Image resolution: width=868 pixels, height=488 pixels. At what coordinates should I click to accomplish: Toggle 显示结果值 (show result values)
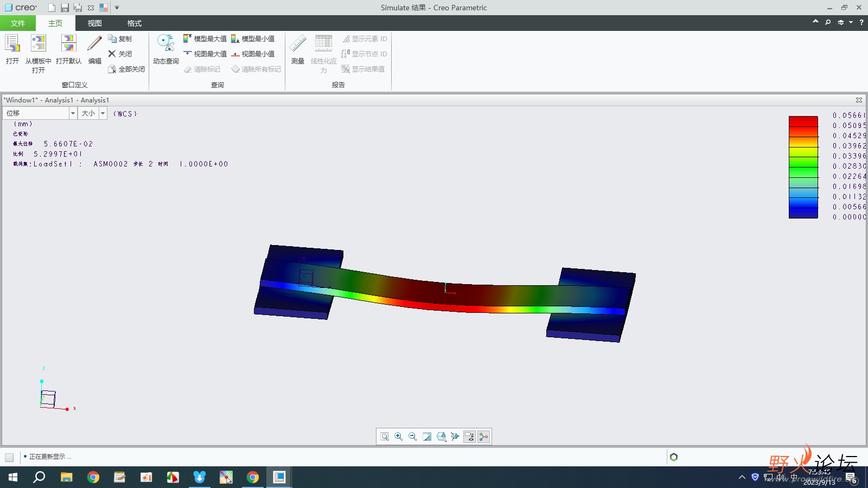click(x=363, y=69)
